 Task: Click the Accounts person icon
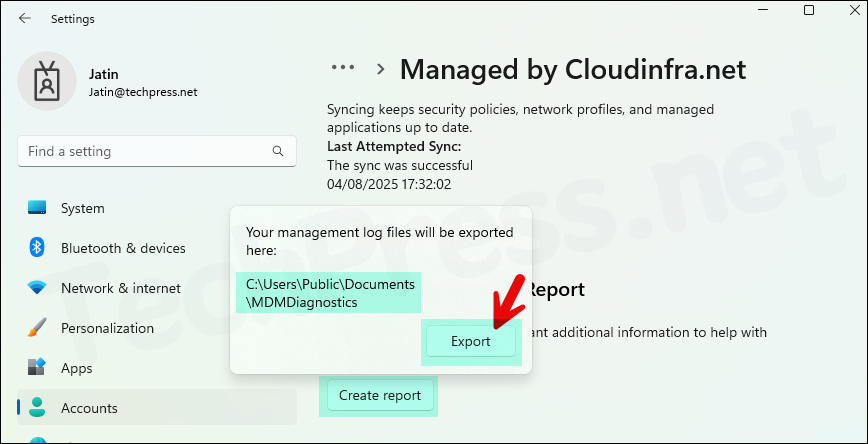pyautogui.click(x=37, y=407)
